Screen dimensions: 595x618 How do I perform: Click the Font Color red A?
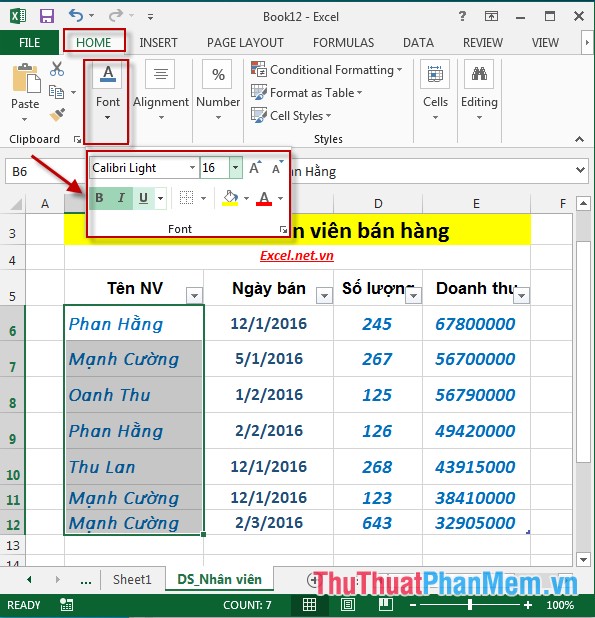[264, 198]
